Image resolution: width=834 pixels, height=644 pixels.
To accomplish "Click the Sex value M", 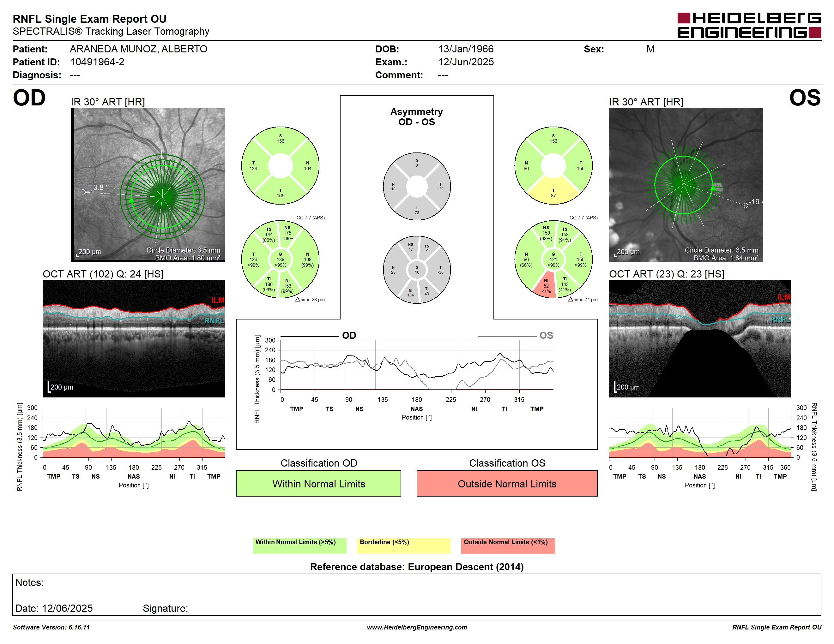I will point(650,49).
